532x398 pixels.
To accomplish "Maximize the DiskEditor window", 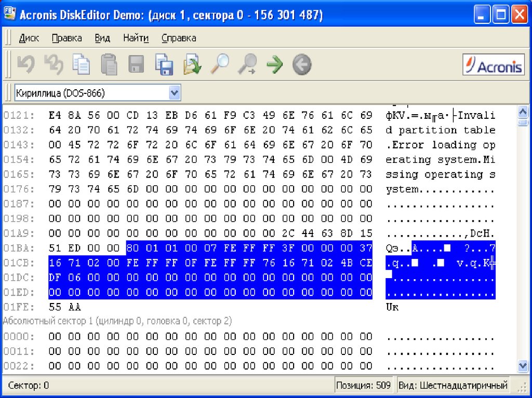I will (x=501, y=15).
